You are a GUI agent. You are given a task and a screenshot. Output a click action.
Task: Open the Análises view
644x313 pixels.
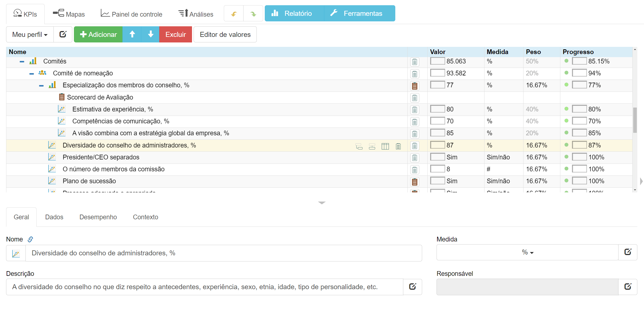196,13
